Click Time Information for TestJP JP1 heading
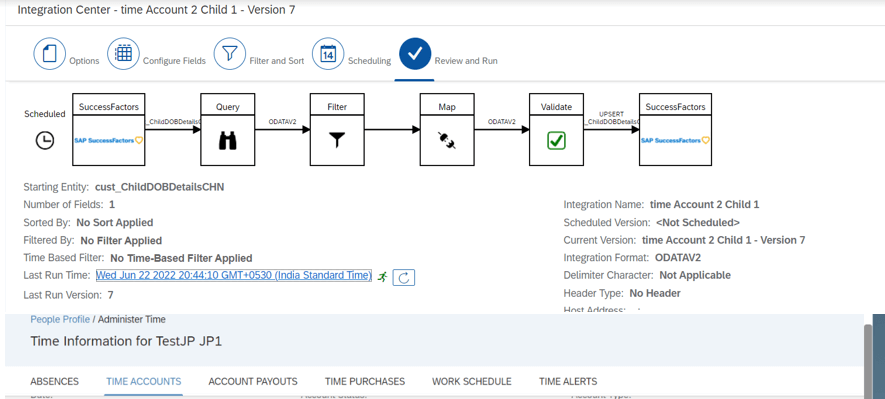The image size is (885, 399). tap(126, 341)
